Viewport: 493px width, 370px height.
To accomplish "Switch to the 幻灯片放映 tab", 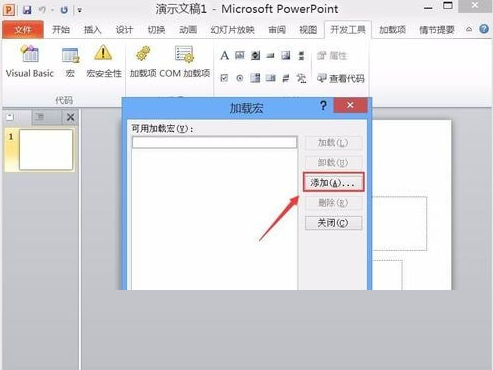I will point(232,30).
